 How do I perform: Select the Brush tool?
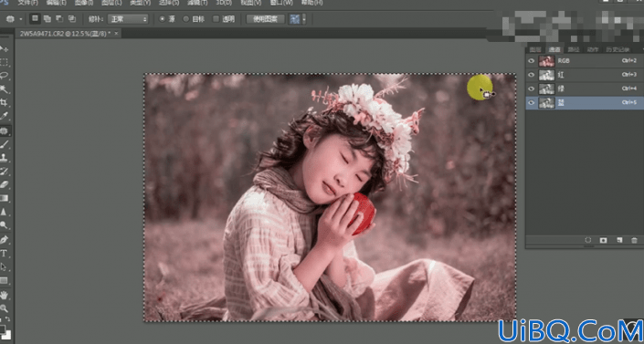[x=4, y=144]
